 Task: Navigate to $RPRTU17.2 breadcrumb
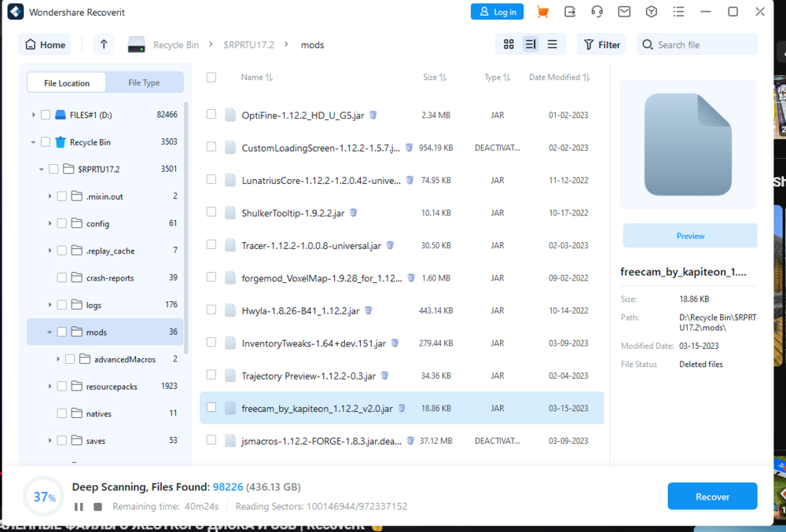point(248,45)
